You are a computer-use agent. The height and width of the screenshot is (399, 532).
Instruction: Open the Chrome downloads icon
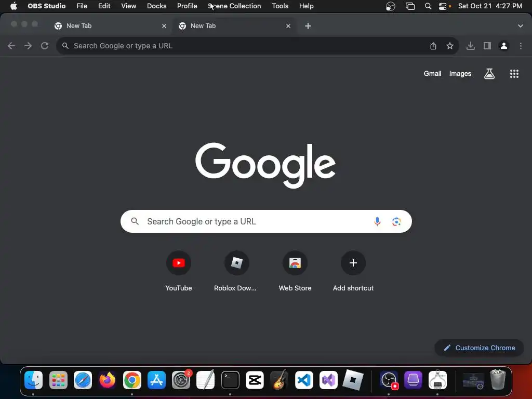coord(470,46)
